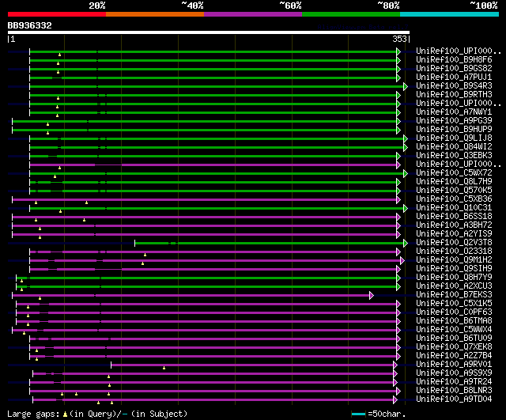Click the red 20% identity legend bar
Image resolution: width=506 pixels, height=420 pixels.
56,13
